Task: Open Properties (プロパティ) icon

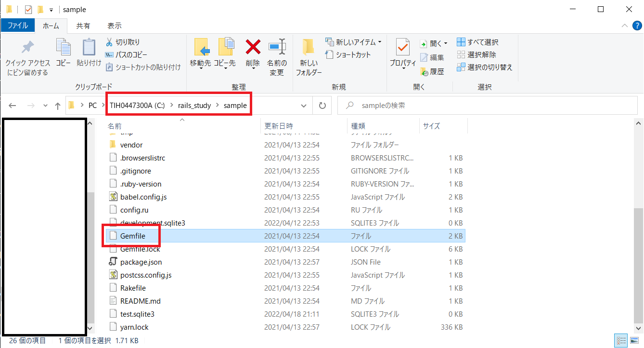Action: (x=403, y=47)
